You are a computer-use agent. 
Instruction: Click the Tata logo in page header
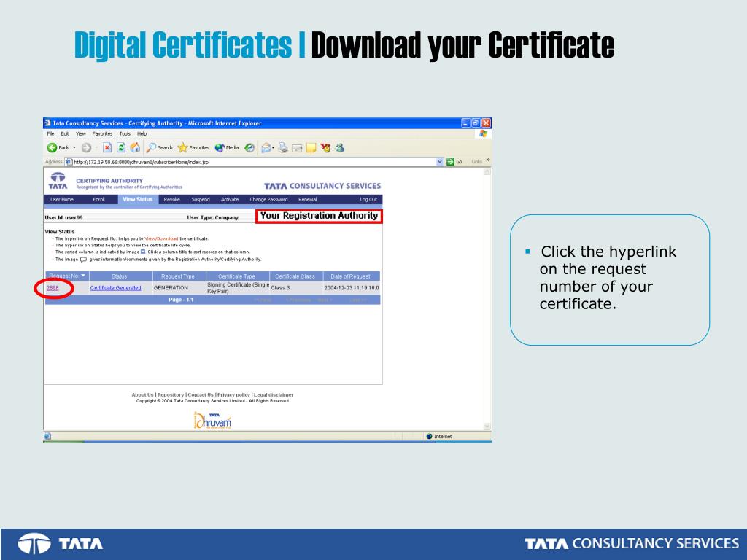58,181
